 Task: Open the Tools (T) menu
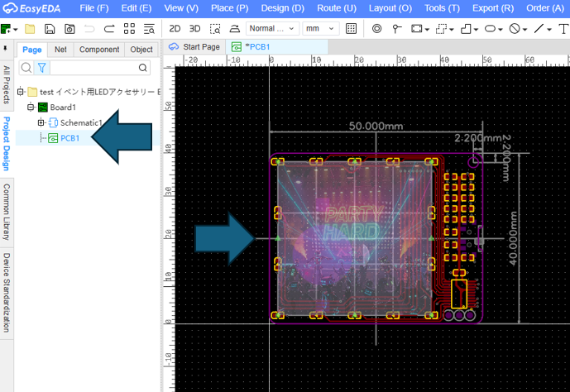pyautogui.click(x=442, y=8)
